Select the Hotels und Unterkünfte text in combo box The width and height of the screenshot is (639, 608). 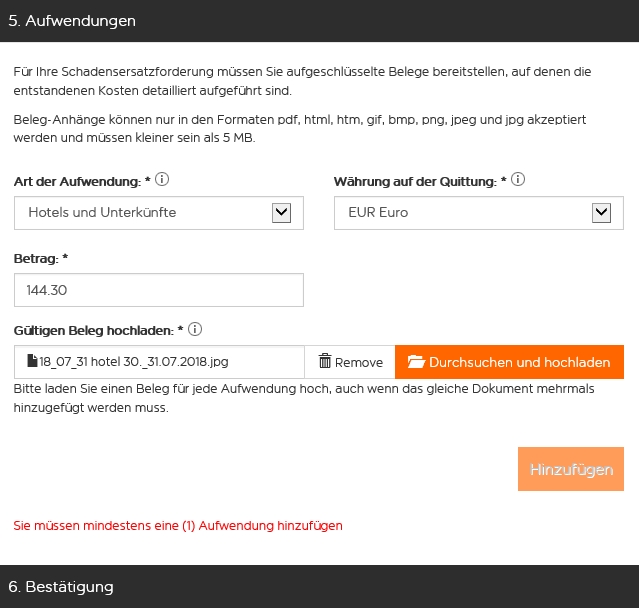click(x=102, y=213)
